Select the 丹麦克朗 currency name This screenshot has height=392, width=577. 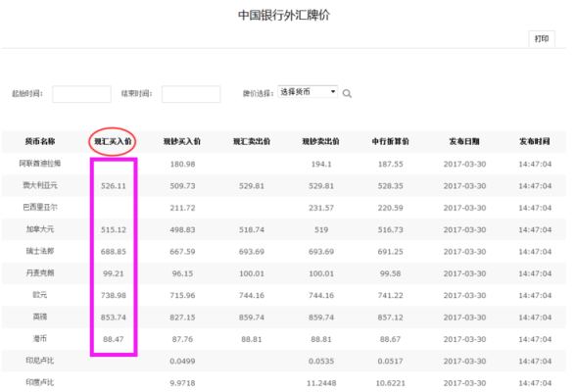click(40, 272)
